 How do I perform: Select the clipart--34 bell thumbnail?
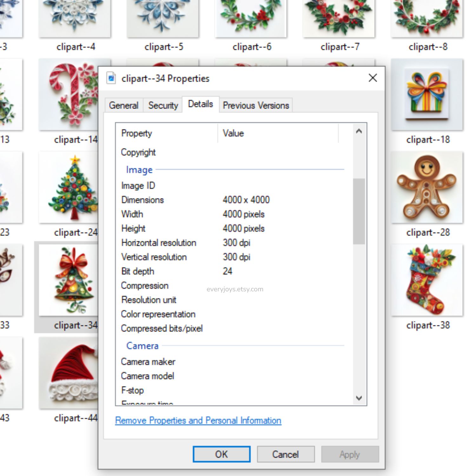(x=68, y=280)
